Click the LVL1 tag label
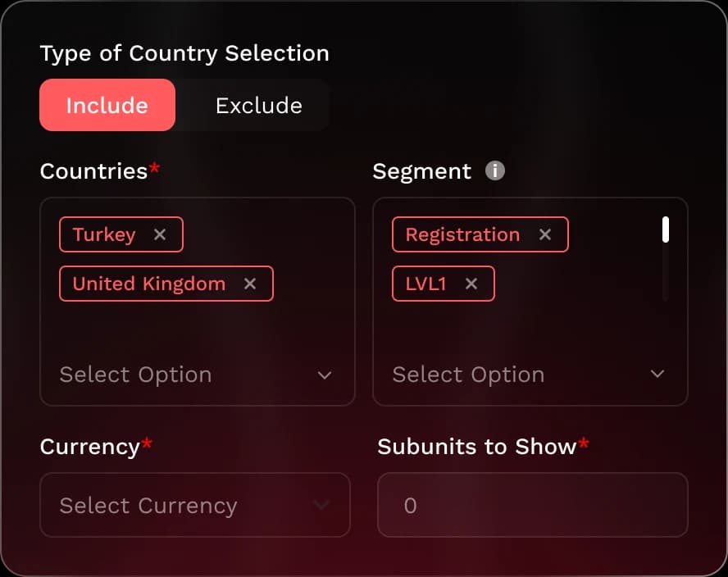The width and height of the screenshot is (728, 577). point(425,284)
